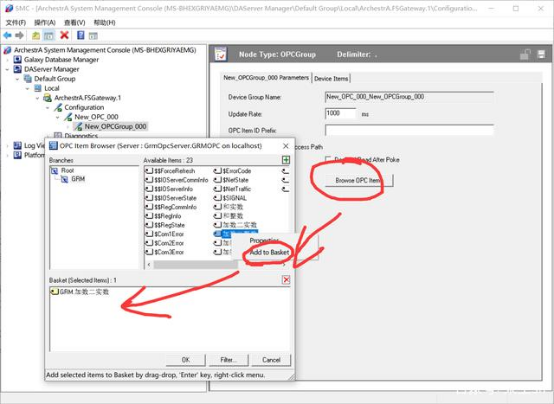Collapse the DAServer Manager tree node
554x404 pixels.
[x=7, y=69]
